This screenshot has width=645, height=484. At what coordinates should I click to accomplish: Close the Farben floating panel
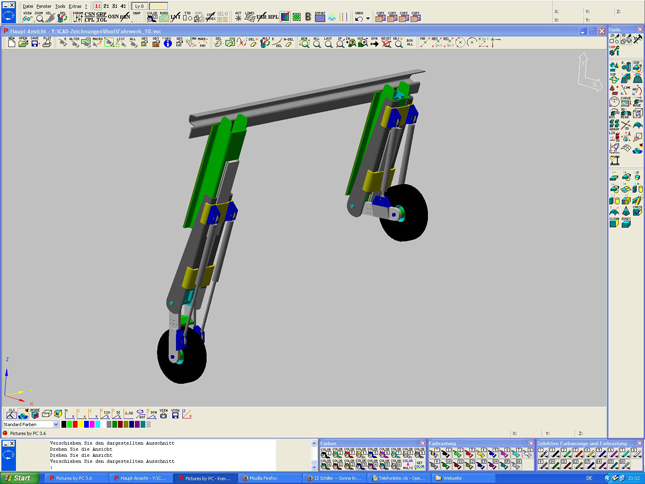(423, 443)
